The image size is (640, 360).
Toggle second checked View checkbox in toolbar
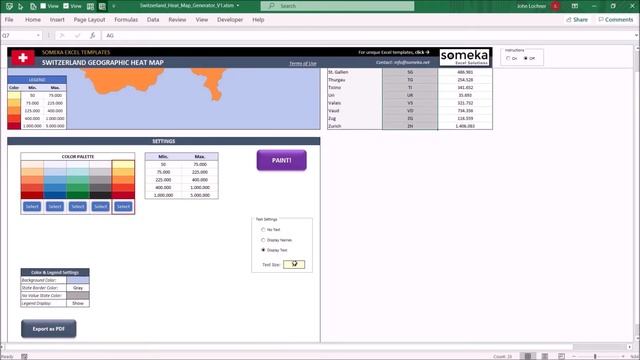pyautogui.click(x=66, y=6)
